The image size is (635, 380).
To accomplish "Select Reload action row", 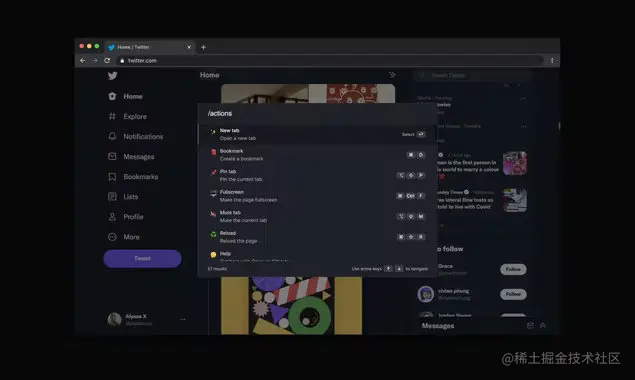I will (x=318, y=237).
